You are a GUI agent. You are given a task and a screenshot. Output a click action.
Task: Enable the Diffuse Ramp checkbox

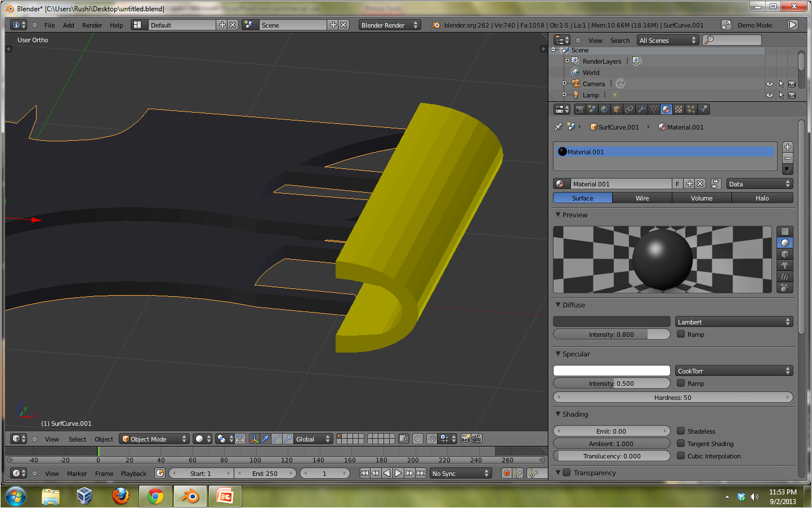pyautogui.click(x=681, y=334)
